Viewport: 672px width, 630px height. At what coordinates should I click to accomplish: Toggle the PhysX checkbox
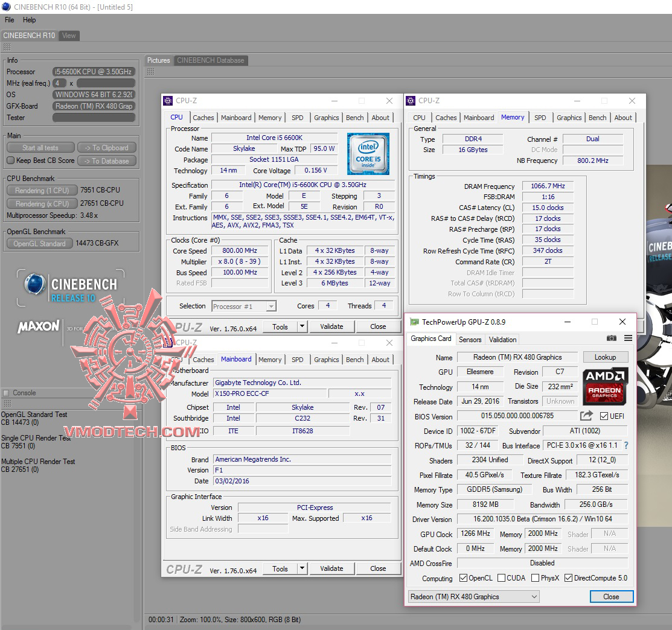click(x=535, y=577)
